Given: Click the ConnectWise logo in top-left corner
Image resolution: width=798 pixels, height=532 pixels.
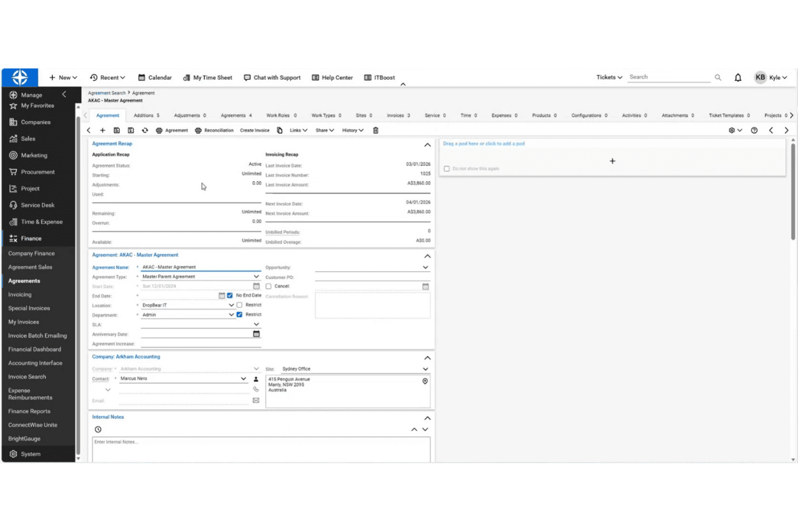Looking at the screenshot, I should [x=20, y=78].
